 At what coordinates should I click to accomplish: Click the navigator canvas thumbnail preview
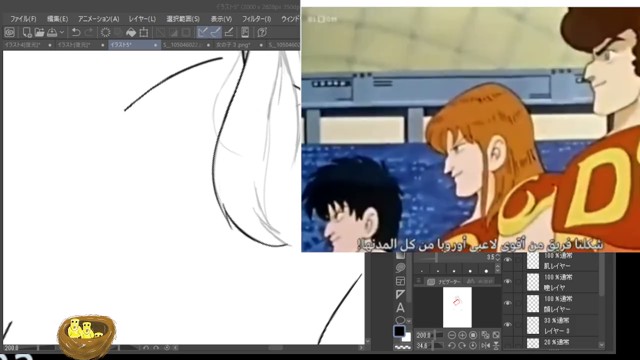pyautogui.click(x=457, y=307)
